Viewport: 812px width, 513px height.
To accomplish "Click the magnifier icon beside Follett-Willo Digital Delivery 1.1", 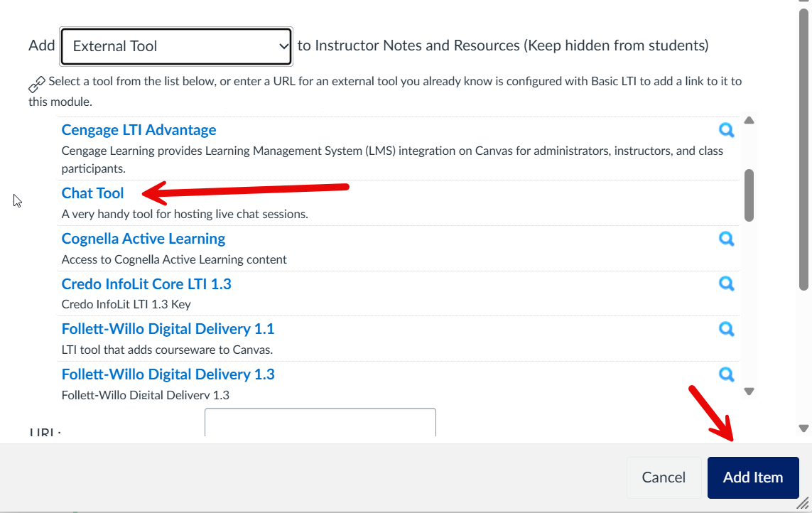I will coord(727,329).
